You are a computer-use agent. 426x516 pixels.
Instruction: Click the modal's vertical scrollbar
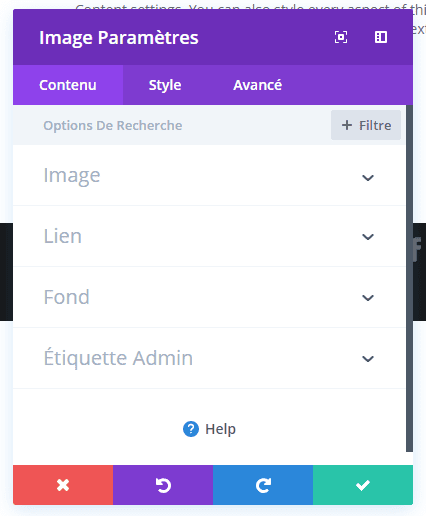pyautogui.click(x=409, y=278)
